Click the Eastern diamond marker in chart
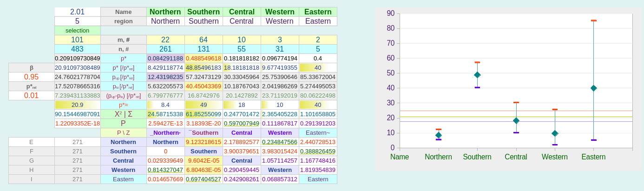The image size is (644, 191). tap(594, 88)
